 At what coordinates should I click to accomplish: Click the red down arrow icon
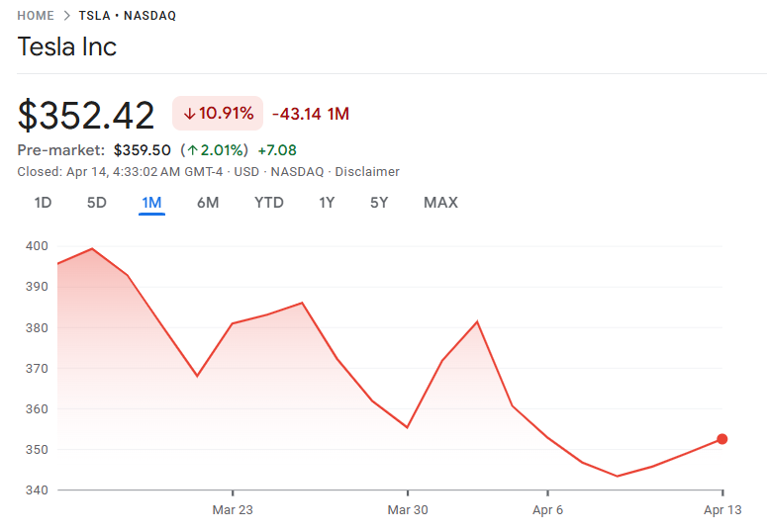pos(189,114)
